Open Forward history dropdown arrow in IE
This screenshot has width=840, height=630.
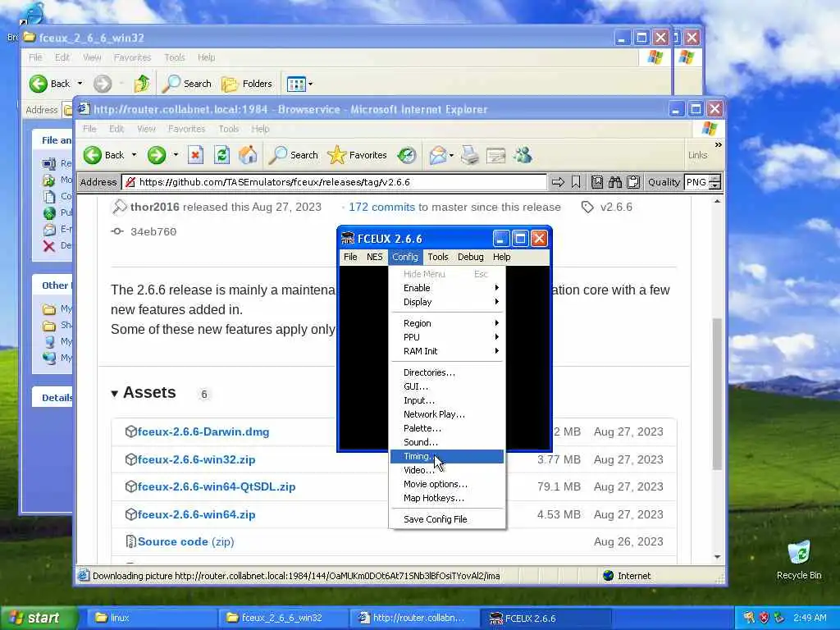pos(176,155)
